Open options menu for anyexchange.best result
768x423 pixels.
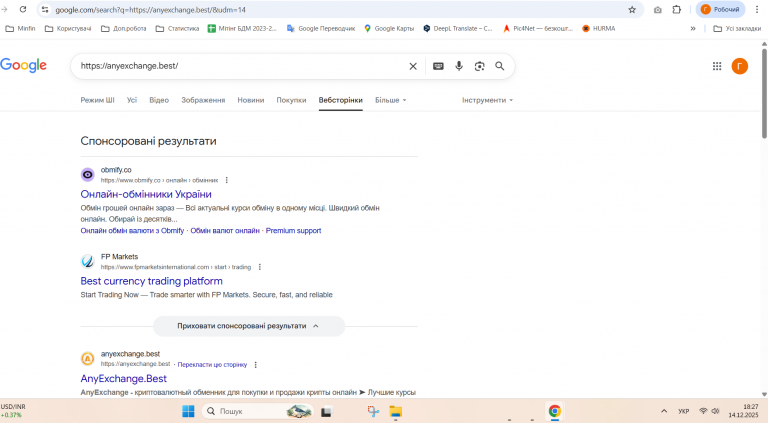point(256,365)
